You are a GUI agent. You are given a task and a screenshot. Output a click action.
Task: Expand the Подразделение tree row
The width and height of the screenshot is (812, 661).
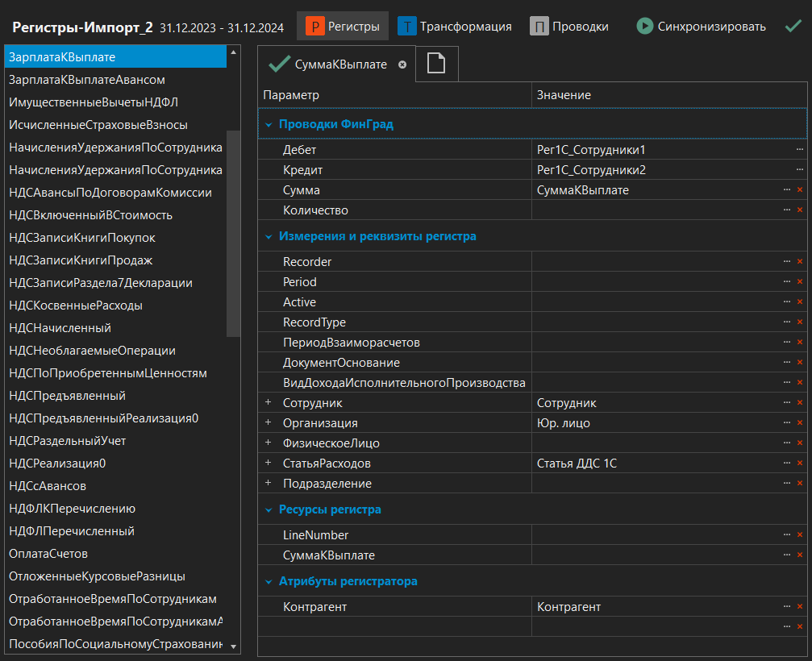269,484
